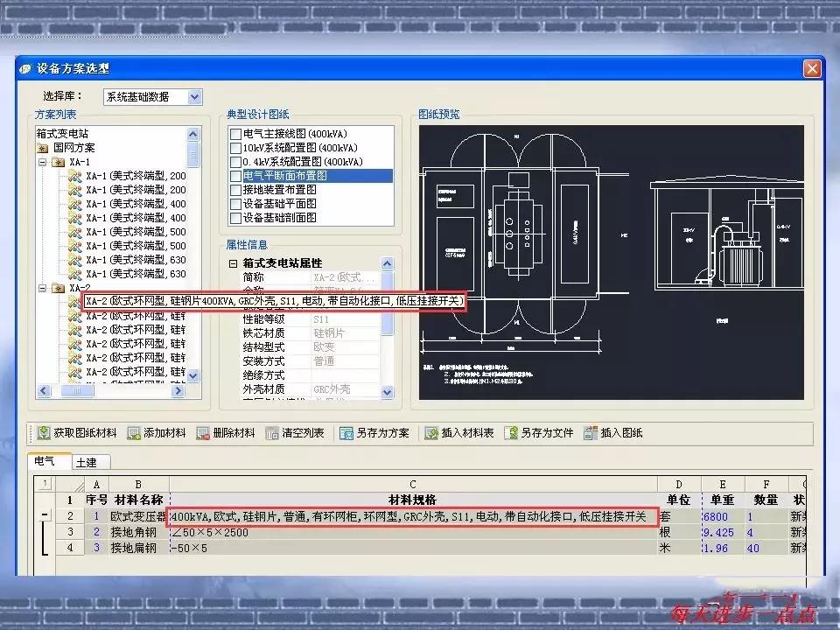Click scheme list scroll-right arrow
This screenshot has width=840, height=630.
pos(178,391)
